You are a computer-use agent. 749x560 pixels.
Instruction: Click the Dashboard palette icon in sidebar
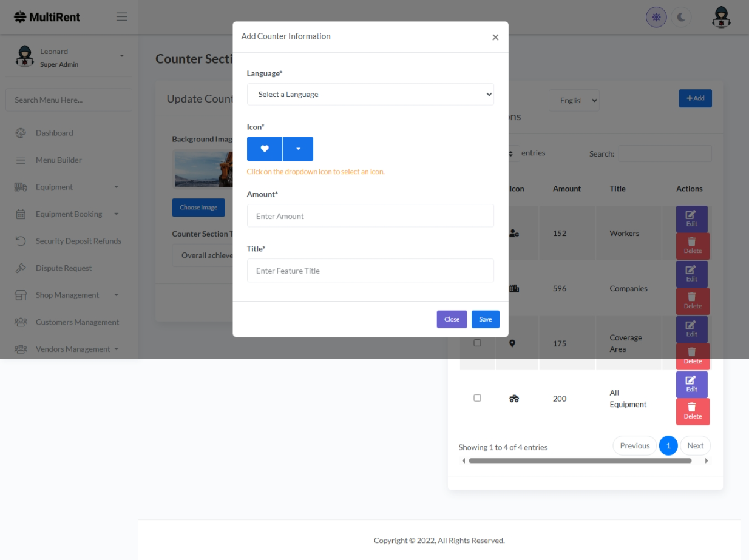click(21, 133)
